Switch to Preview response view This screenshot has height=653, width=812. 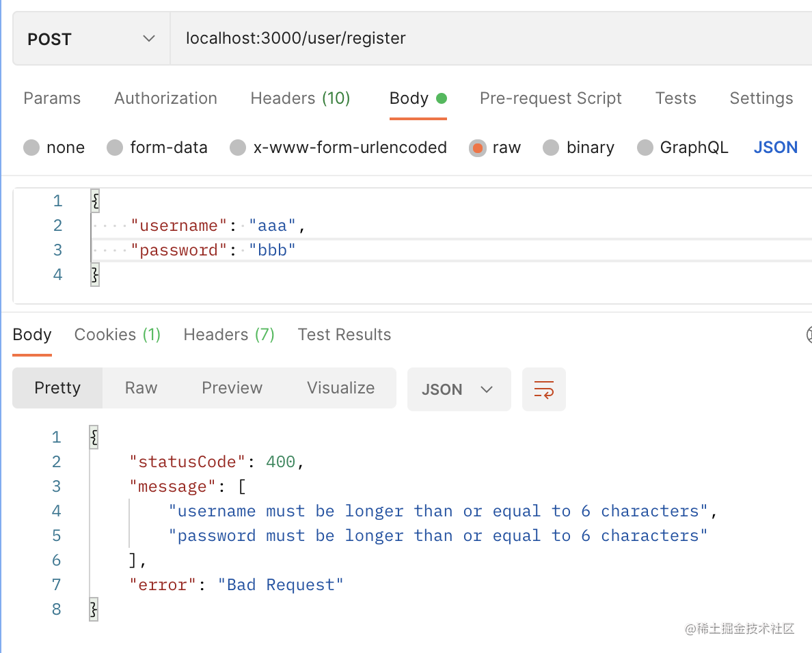coord(232,388)
